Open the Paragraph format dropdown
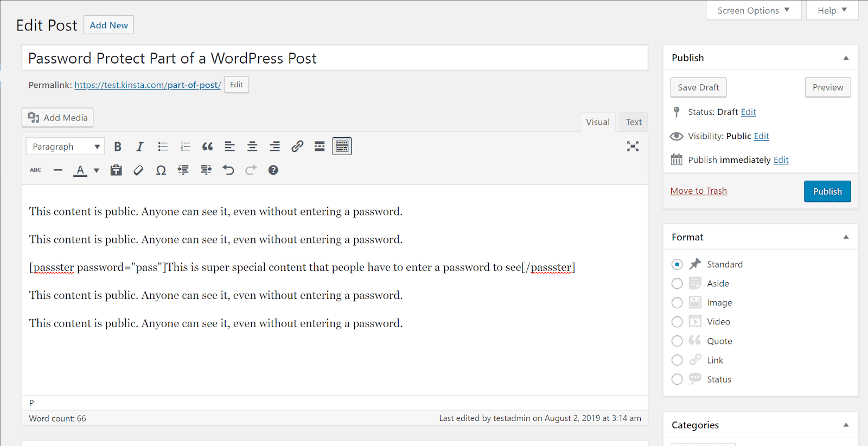 [x=65, y=146]
